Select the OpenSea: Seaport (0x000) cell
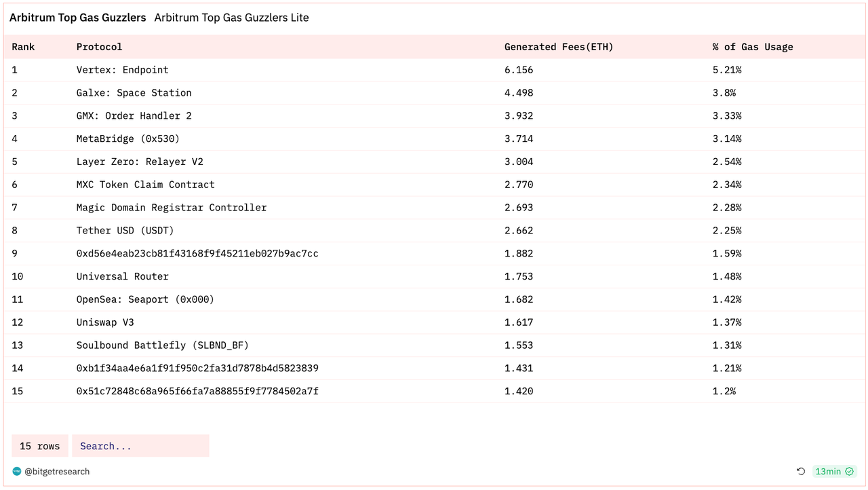Screen dimensions: 868x490 coord(146,299)
